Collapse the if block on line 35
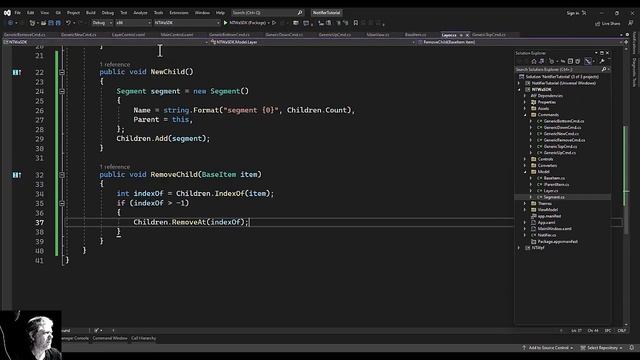The image size is (640, 360). point(62,203)
